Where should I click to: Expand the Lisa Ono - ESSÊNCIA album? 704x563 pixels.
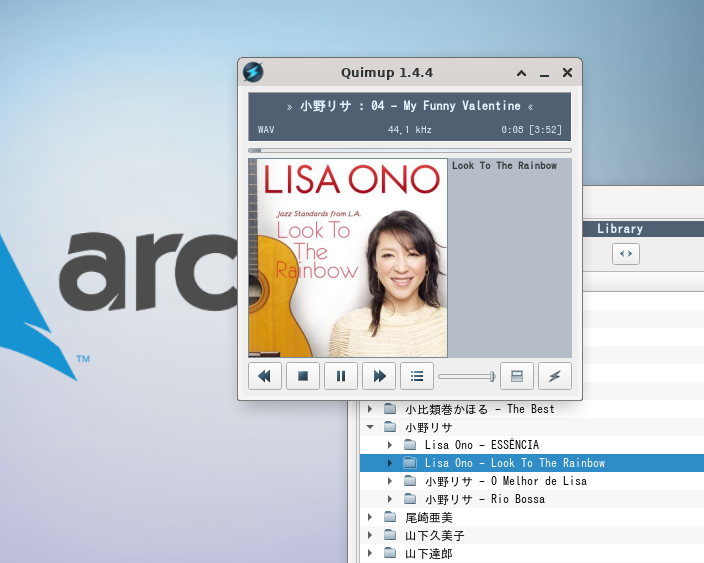coord(390,445)
